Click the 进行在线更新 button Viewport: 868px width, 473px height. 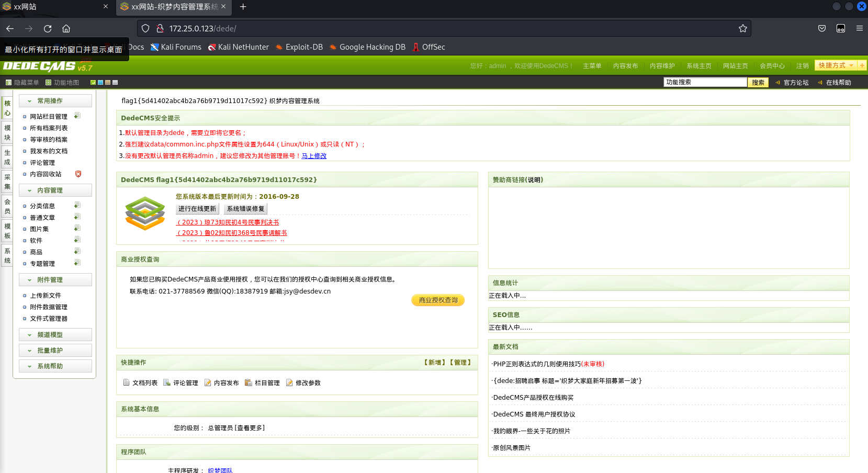pos(197,209)
